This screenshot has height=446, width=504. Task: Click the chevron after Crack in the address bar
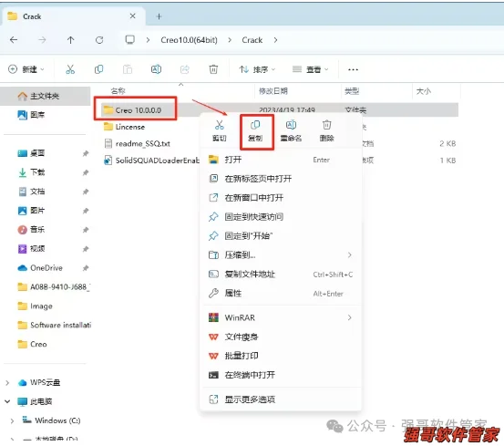point(275,40)
